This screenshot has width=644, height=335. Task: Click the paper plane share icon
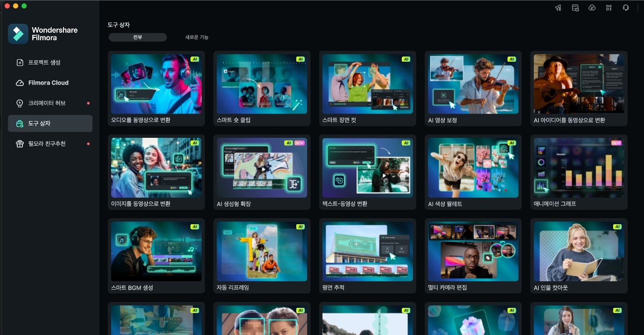[558, 7]
